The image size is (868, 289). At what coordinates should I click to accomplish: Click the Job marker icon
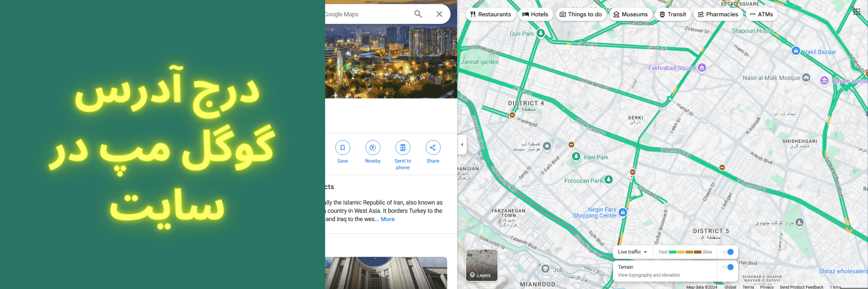point(545,269)
